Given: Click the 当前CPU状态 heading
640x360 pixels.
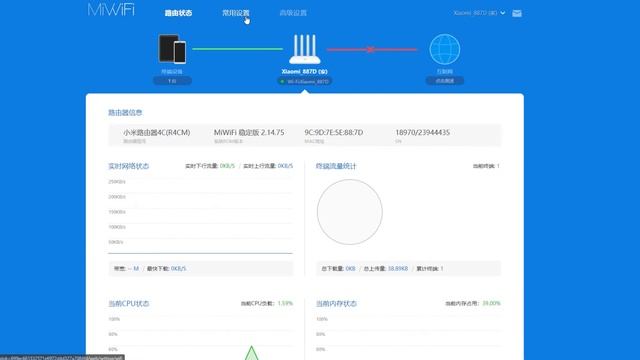Looking at the screenshot, I should tap(129, 304).
